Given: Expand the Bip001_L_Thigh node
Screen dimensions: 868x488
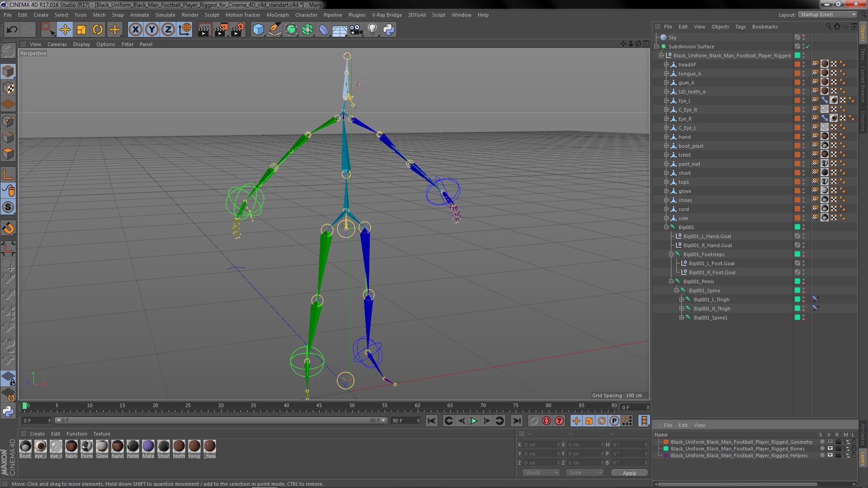Looking at the screenshot, I should pos(682,300).
